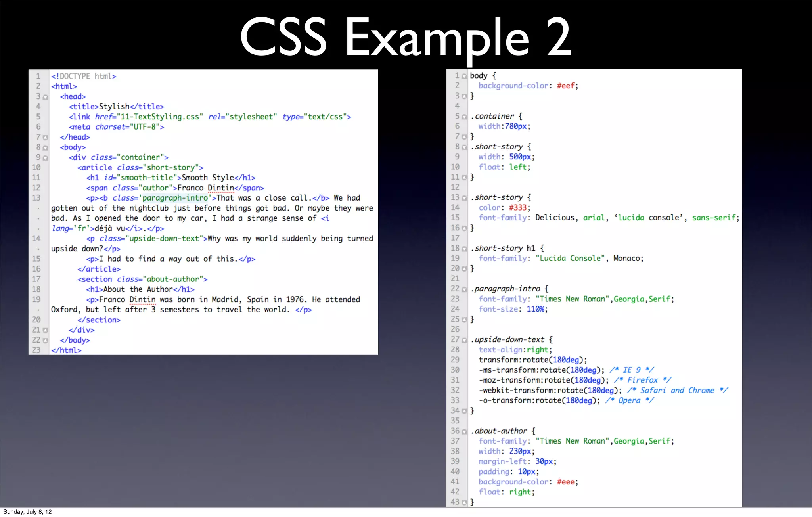Click the "#eef" background-color value
Viewport: 812px width, 517px height.
566,86
